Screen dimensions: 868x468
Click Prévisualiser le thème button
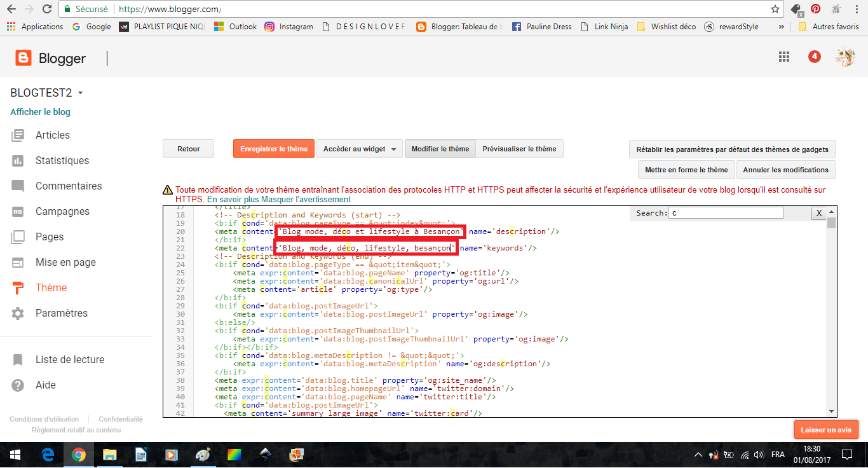pos(519,149)
